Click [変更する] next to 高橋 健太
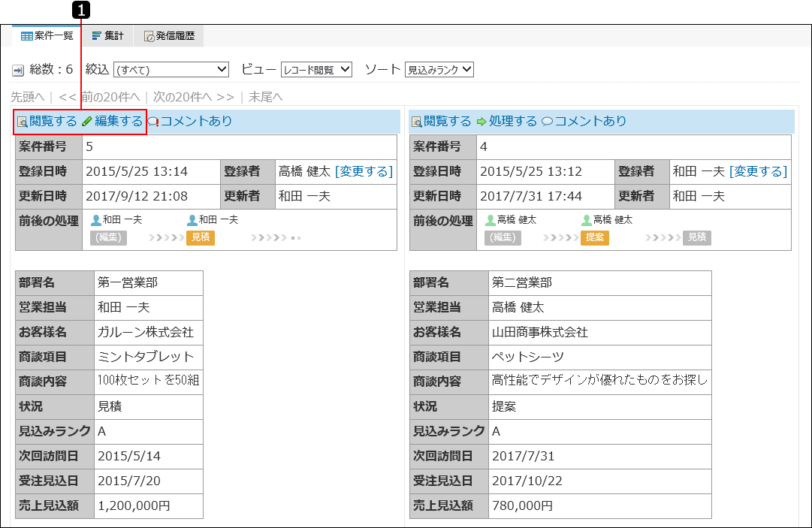This screenshot has width=812, height=528. pyautogui.click(x=364, y=171)
